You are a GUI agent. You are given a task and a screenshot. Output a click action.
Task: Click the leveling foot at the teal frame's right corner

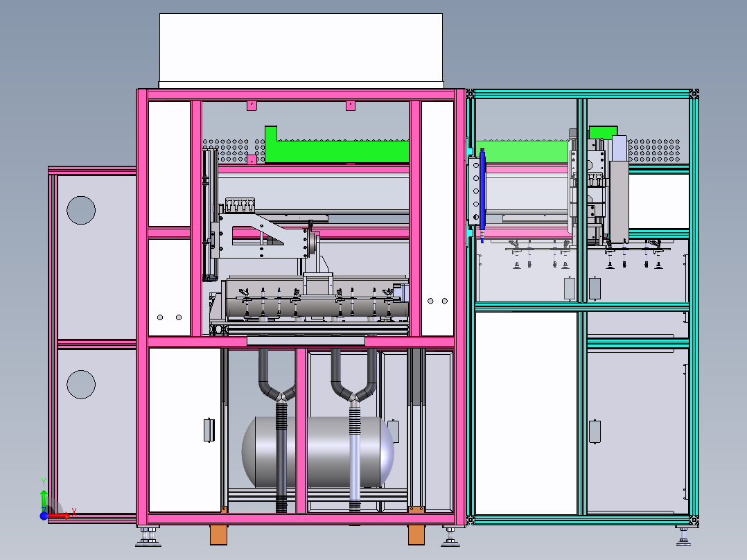(x=684, y=537)
